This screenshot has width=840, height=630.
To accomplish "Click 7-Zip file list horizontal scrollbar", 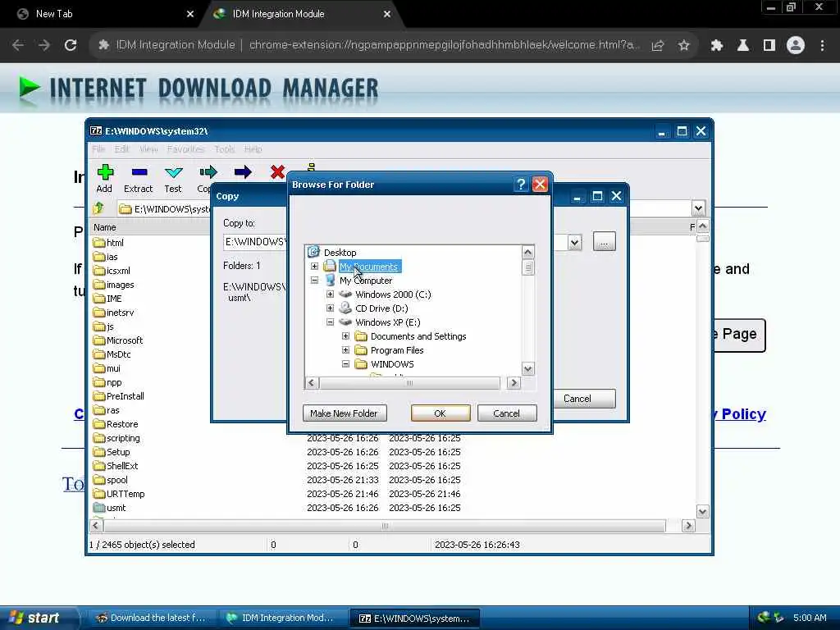I will pyautogui.click(x=385, y=526).
